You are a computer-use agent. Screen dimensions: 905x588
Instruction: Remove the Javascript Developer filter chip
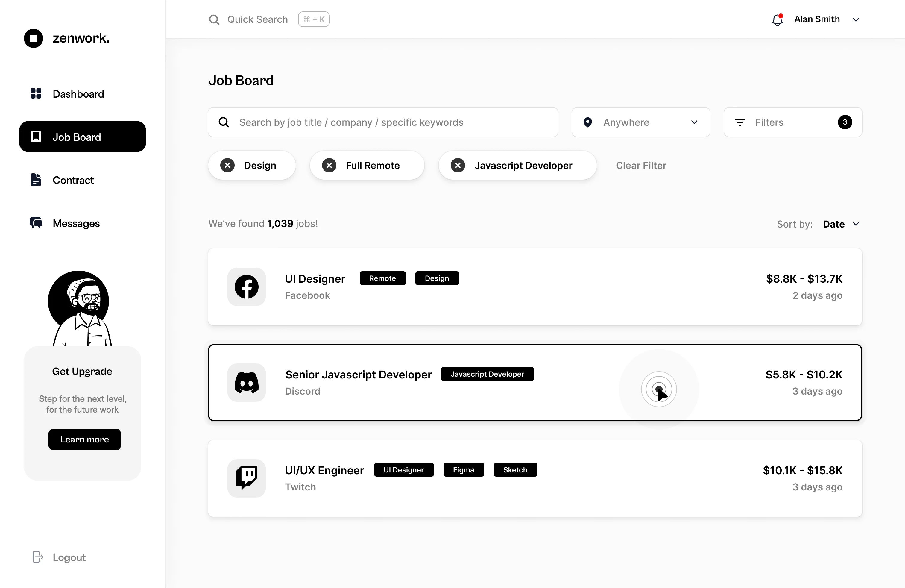458,166
